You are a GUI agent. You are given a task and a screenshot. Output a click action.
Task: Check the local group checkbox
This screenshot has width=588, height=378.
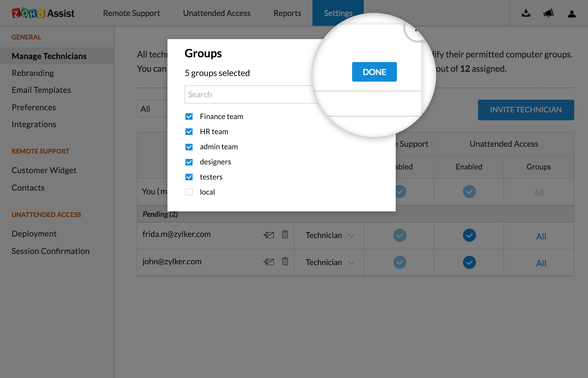[x=189, y=192]
